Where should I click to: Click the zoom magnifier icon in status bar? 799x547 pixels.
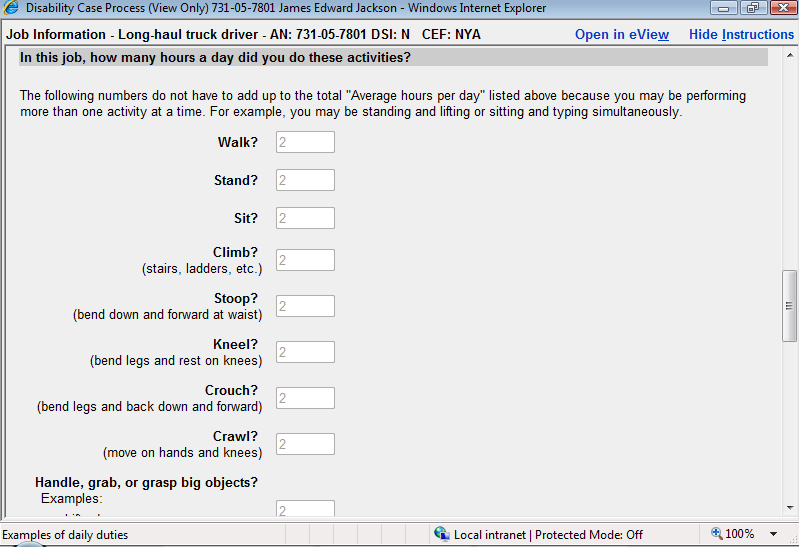click(716, 534)
